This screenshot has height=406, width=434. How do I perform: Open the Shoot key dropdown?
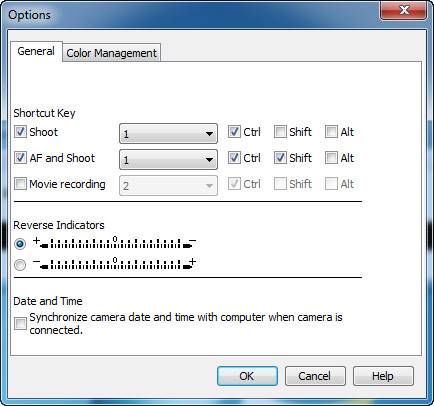tap(168, 134)
